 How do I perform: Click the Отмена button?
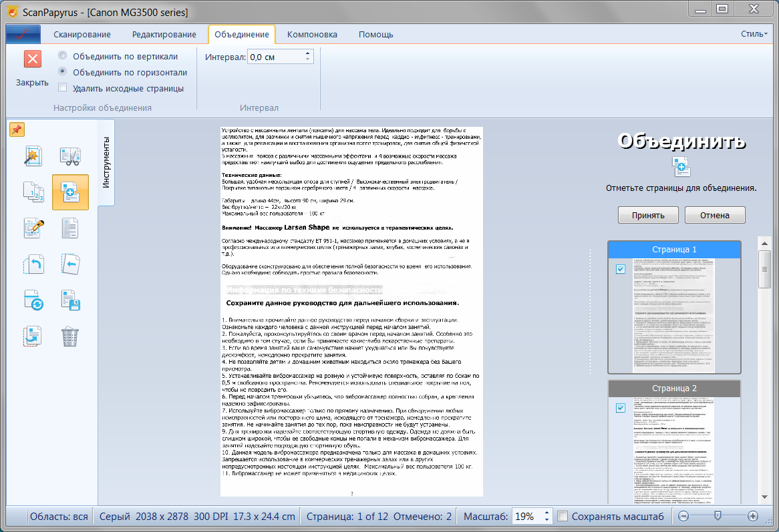click(x=715, y=215)
